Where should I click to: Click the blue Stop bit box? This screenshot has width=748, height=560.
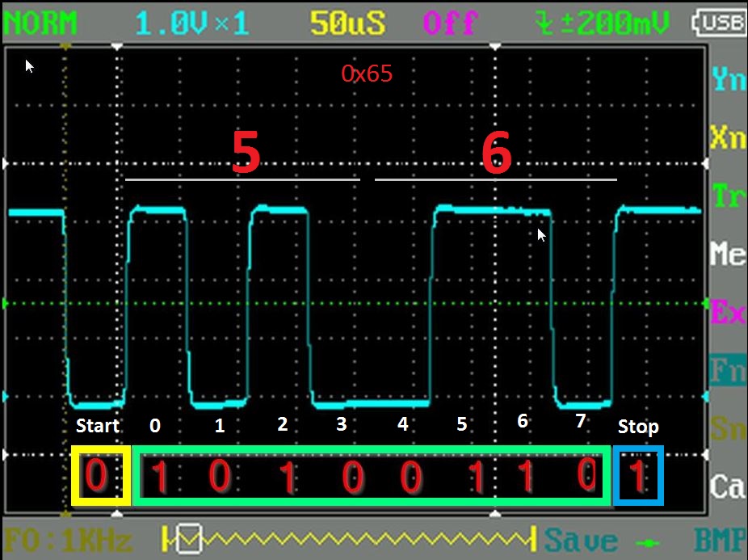638,476
